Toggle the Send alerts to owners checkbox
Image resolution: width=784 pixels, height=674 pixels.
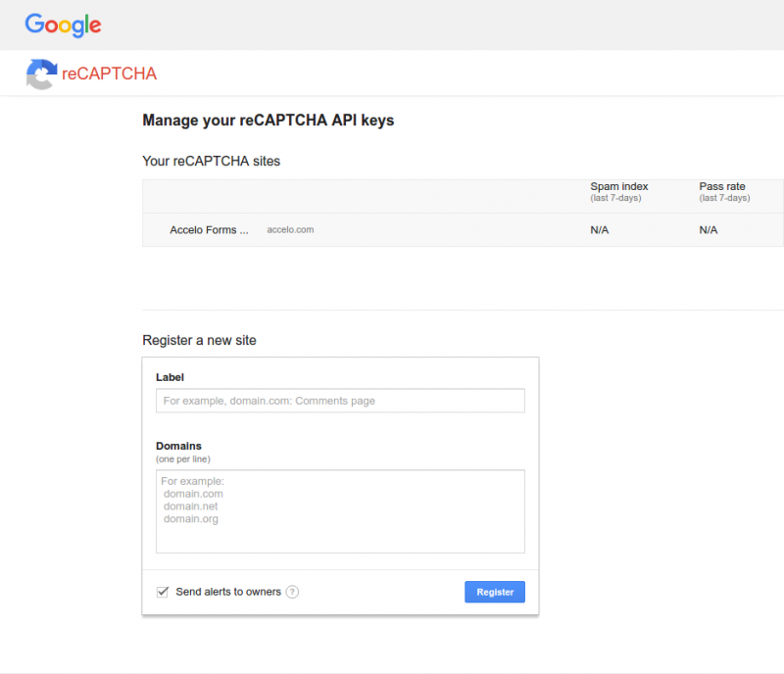[162, 592]
